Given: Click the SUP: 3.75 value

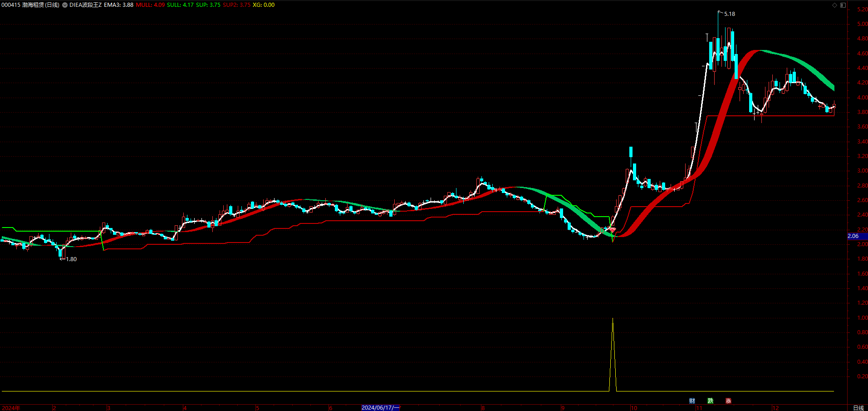Looking at the screenshot, I should (208, 5).
